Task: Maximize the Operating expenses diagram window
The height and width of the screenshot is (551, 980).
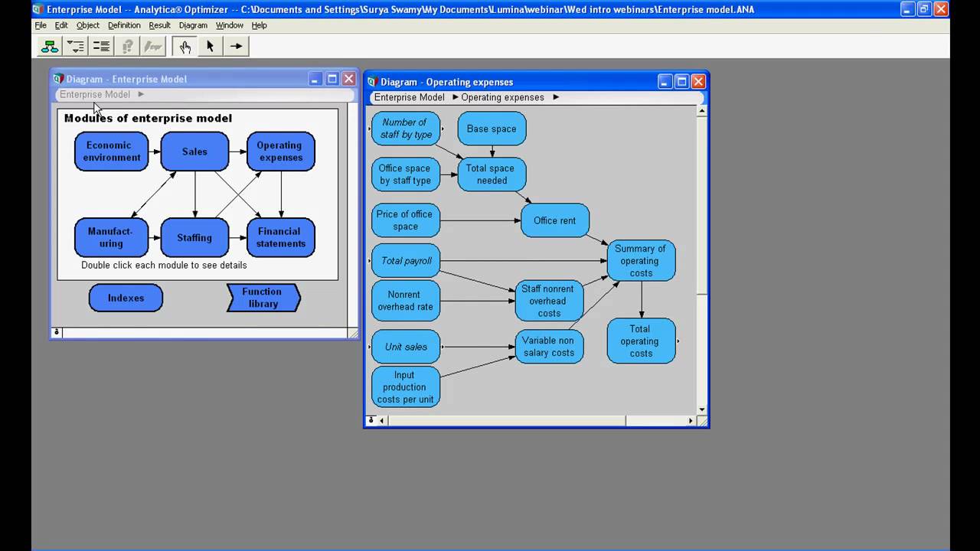Action: [681, 82]
